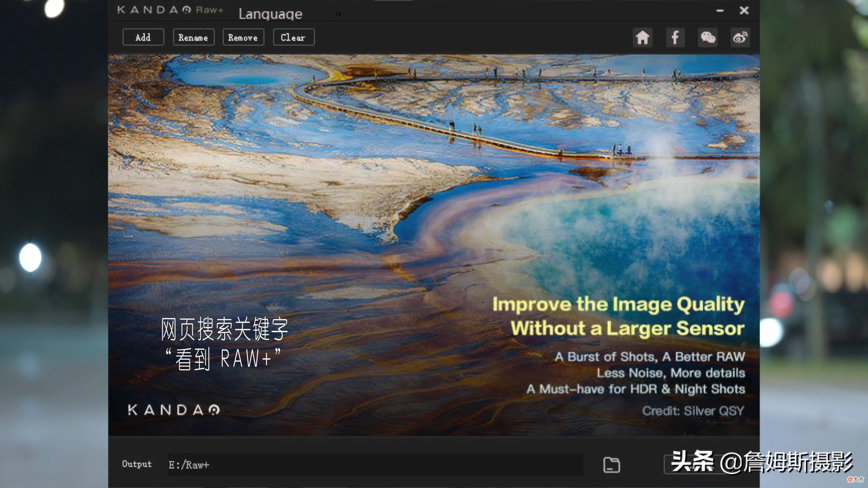Open the WeChat icon link
This screenshot has height=488, width=868.
pos(708,37)
